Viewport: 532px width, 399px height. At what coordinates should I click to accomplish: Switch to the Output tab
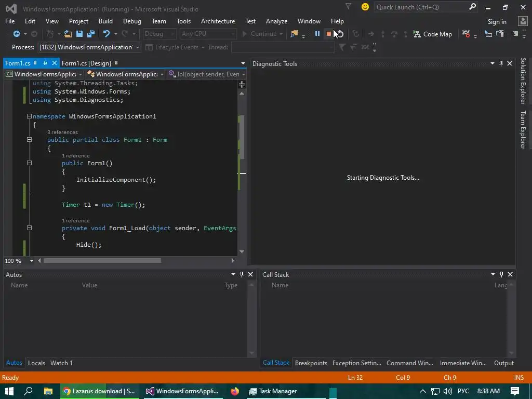(x=504, y=363)
